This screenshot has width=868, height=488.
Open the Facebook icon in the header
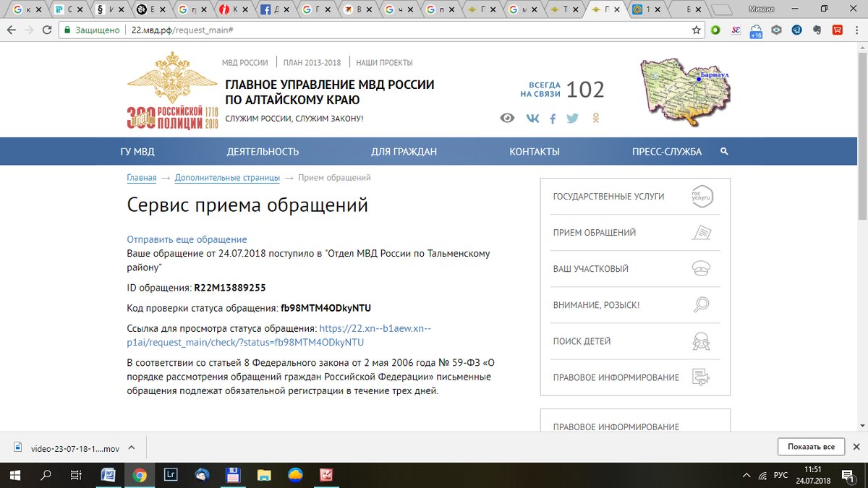(552, 117)
